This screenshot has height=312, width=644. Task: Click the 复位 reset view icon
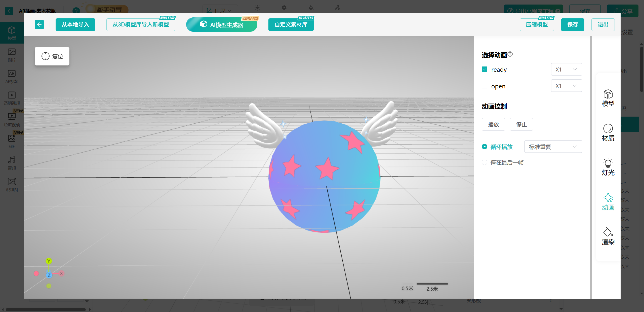46,56
